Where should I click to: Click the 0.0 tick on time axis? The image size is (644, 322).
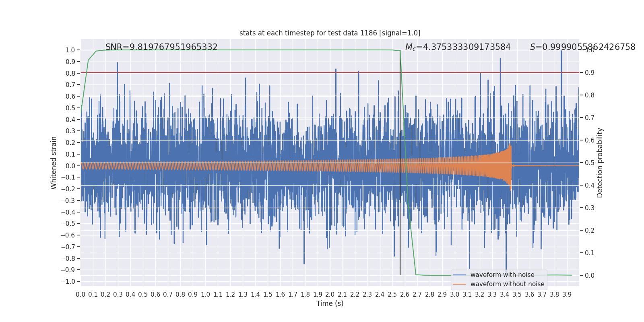pyautogui.click(x=80, y=295)
